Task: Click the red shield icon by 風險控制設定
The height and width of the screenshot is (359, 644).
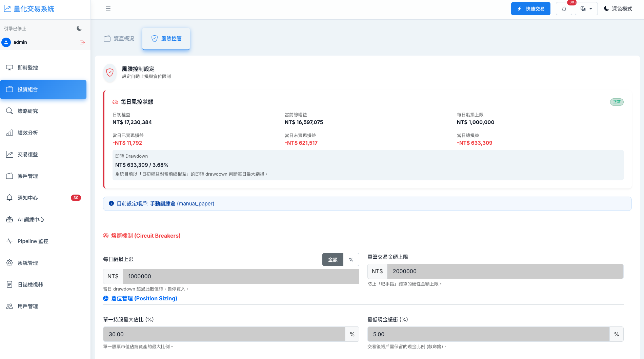Action: (x=110, y=72)
